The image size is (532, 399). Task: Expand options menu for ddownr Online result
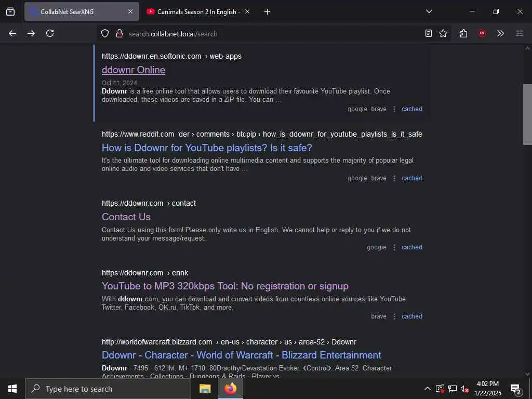[394, 109]
